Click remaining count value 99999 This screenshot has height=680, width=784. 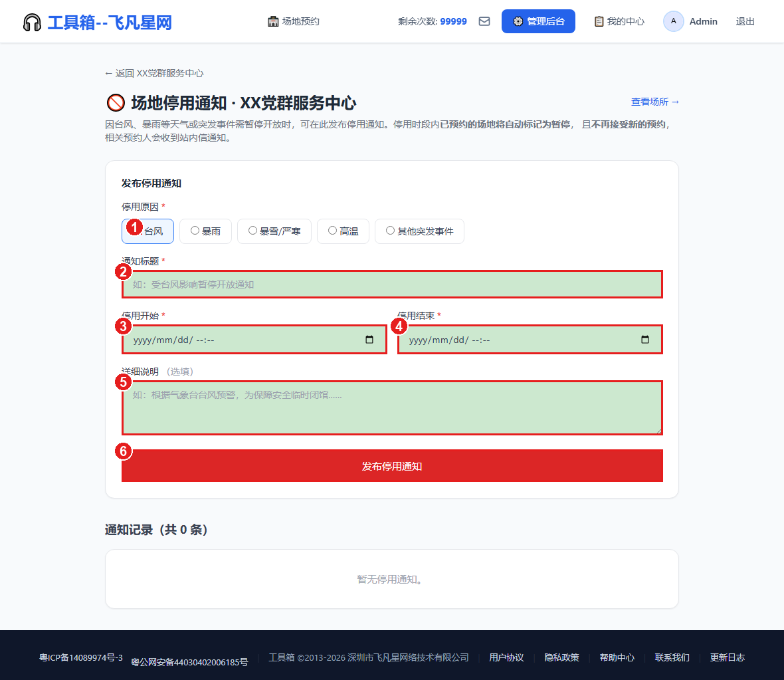(x=454, y=21)
